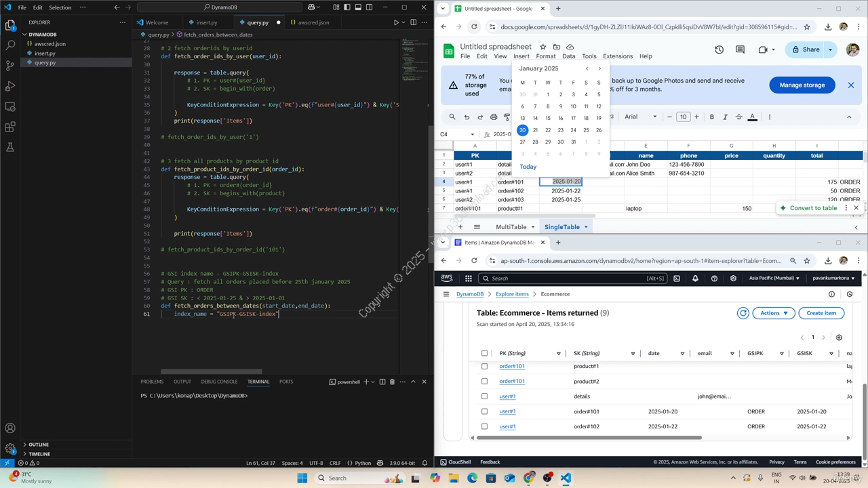Viewport: 868px width, 488px height.
Task: Open the Manage gear in VS Code
Action: (x=10, y=449)
